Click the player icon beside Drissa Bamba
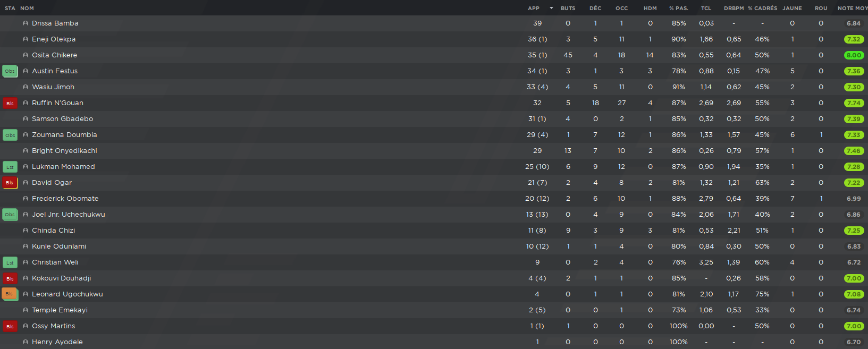868x349 pixels. click(x=26, y=23)
